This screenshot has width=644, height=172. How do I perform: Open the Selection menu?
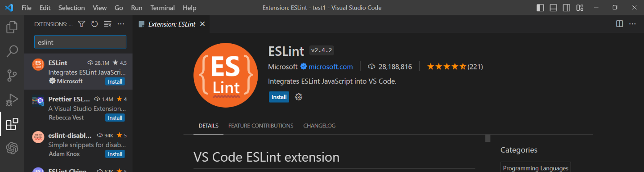(72, 8)
